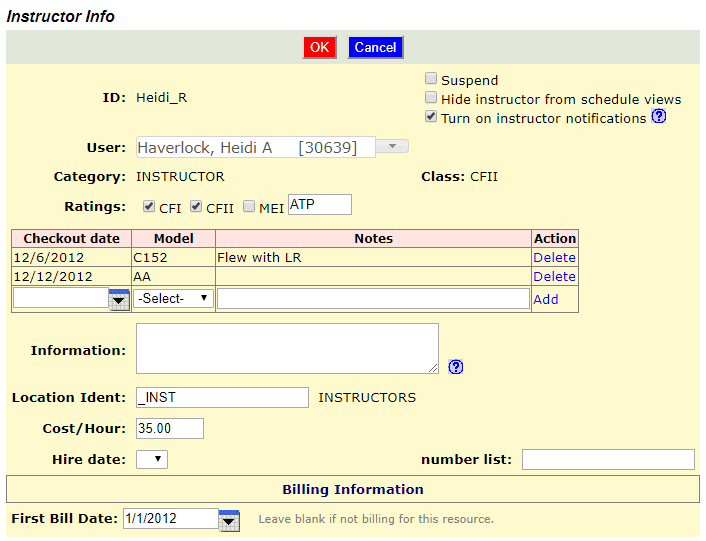Expand the Hire date dropdown
The width and height of the screenshot is (706, 541).
pos(152,460)
